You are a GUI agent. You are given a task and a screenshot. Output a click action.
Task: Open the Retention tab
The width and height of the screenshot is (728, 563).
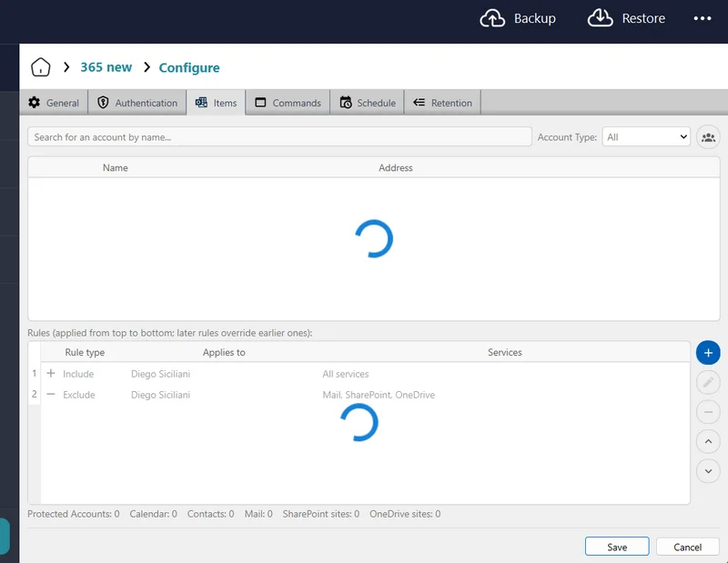click(442, 103)
